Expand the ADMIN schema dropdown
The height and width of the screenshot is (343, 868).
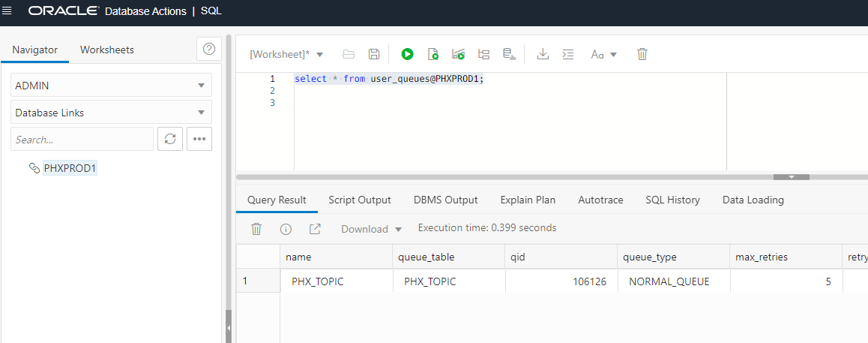[111, 86]
